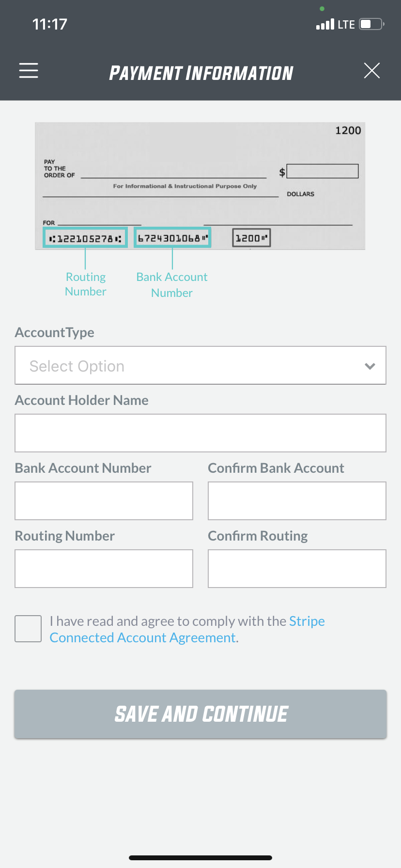Open the hamburger menu icon

[x=29, y=70]
